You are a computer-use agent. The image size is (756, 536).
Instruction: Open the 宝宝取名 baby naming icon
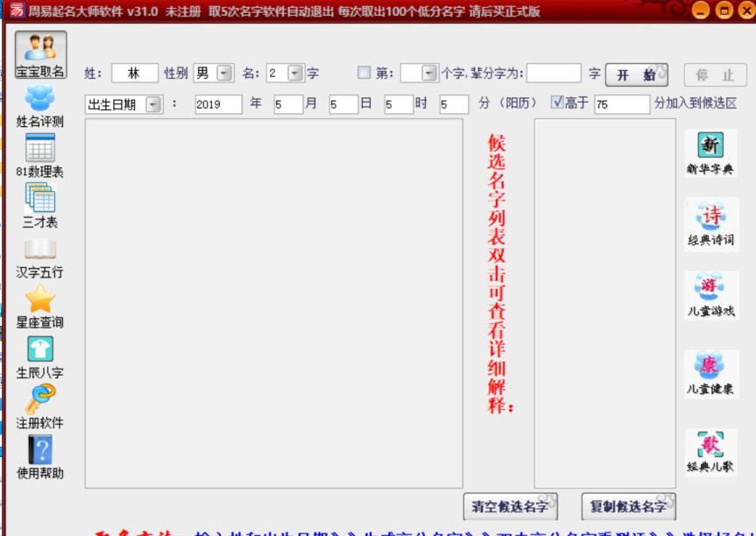[x=40, y=54]
